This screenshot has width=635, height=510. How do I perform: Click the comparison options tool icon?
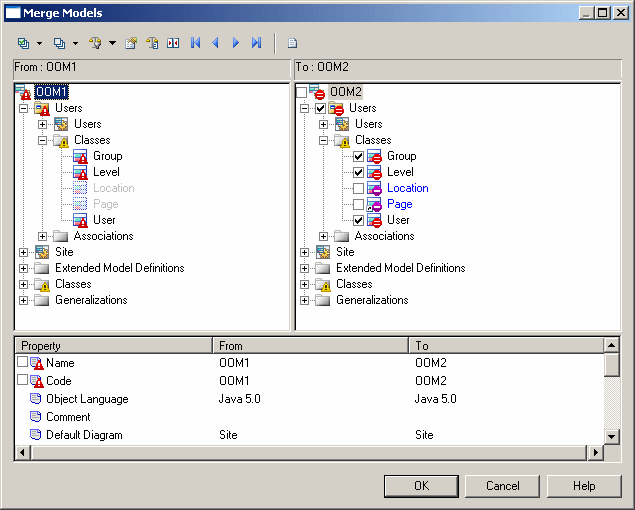click(95, 43)
